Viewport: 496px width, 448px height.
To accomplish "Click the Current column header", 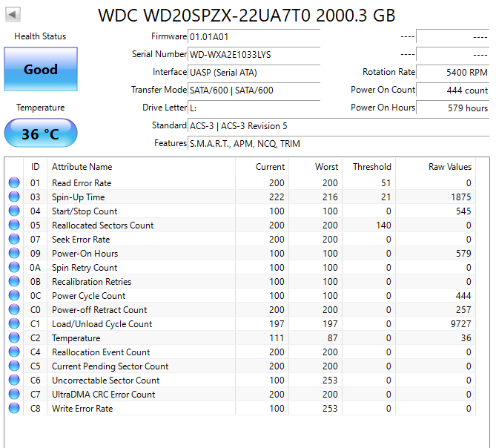I will click(262, 167).
